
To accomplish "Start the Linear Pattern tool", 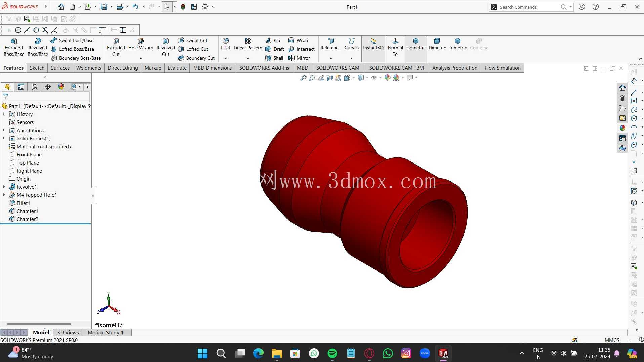I will click(x=248, y=44).
